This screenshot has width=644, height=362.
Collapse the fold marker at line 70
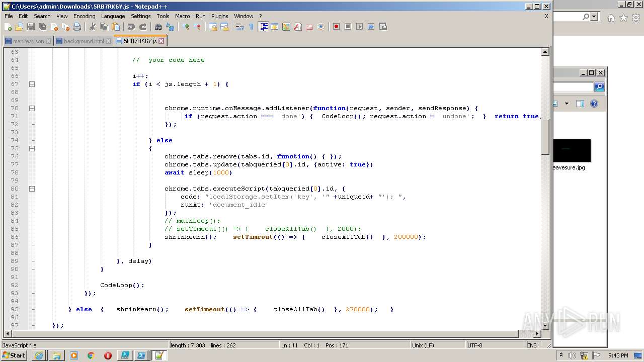click(32, 108)
